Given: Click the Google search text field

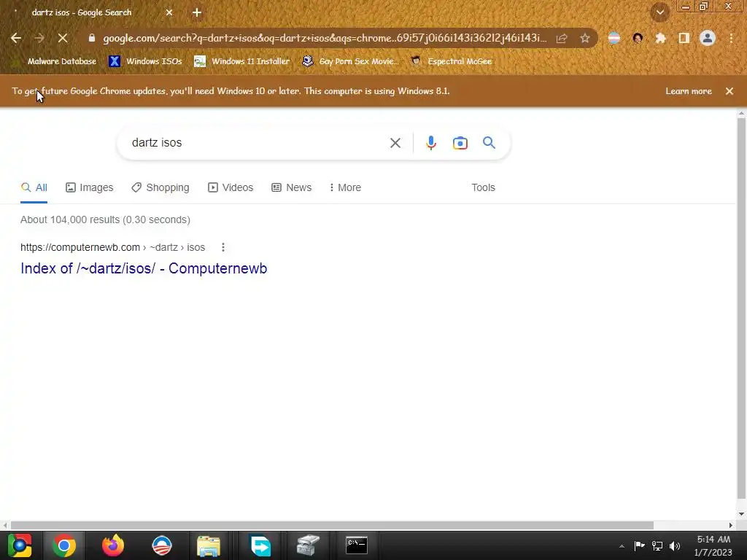Looking at the screenshot, I should pyautogui.click(x=258, y=143).
